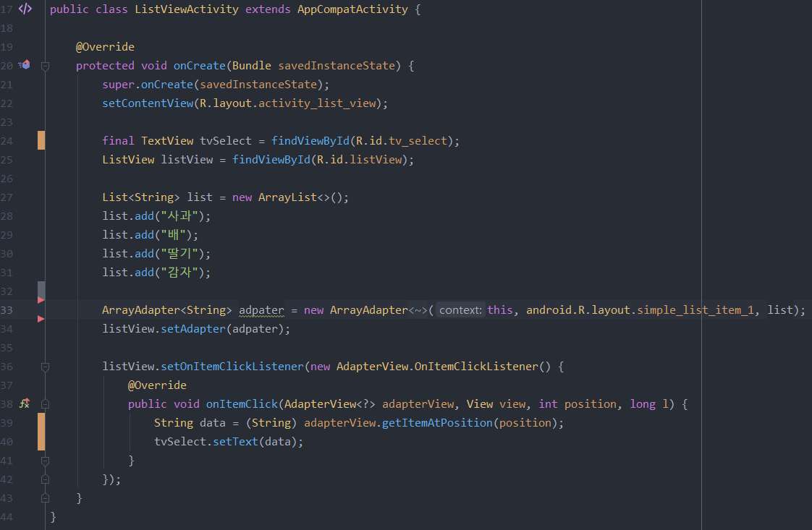The width and height of the screenshot is (812, 530).
Task: Collapse the onCreate method fold at line 20
Action: pyautogui.click(x=45, y=66)
